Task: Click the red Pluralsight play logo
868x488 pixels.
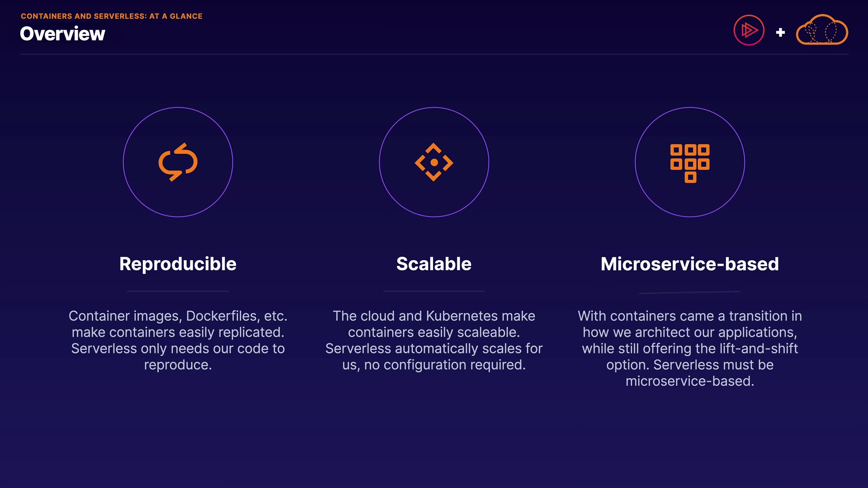Action: (x=749, y=30)
